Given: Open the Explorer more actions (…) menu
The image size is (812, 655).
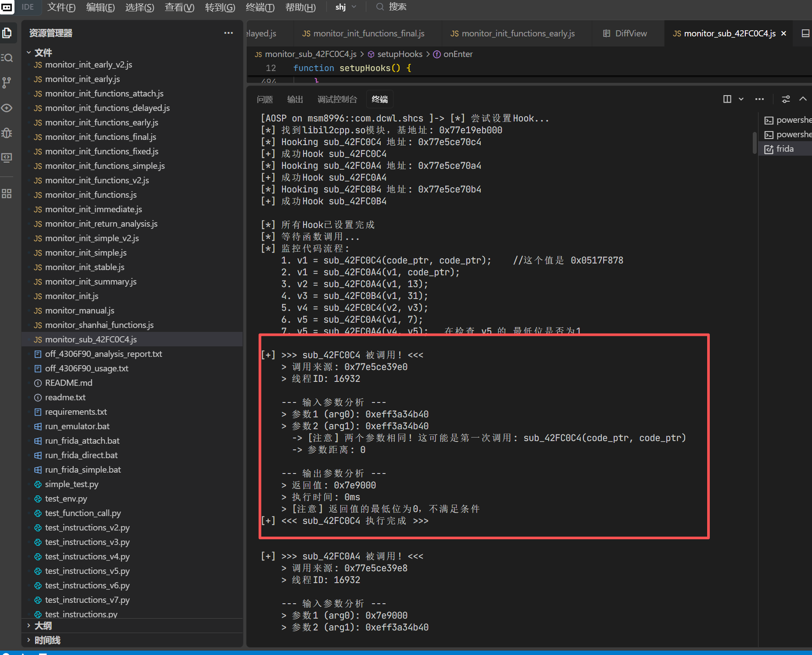Looking at the screenshot, I should pyautogui.click(x=229, y=33).
